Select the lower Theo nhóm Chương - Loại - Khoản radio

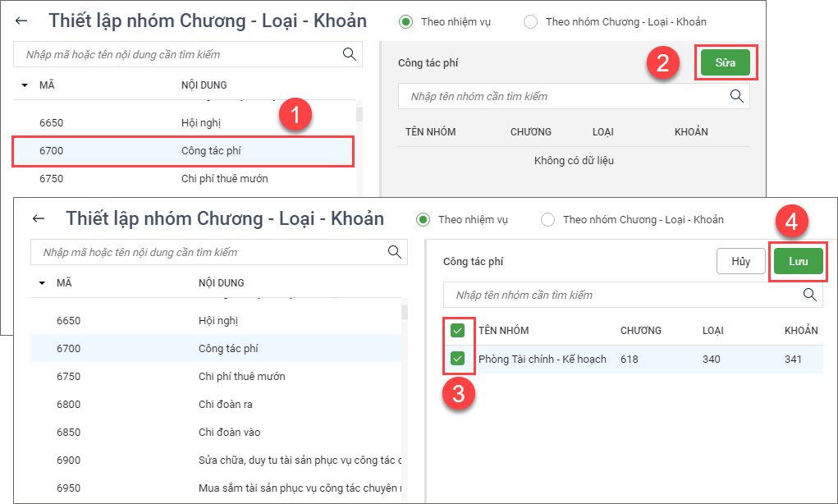click(547, 220)
